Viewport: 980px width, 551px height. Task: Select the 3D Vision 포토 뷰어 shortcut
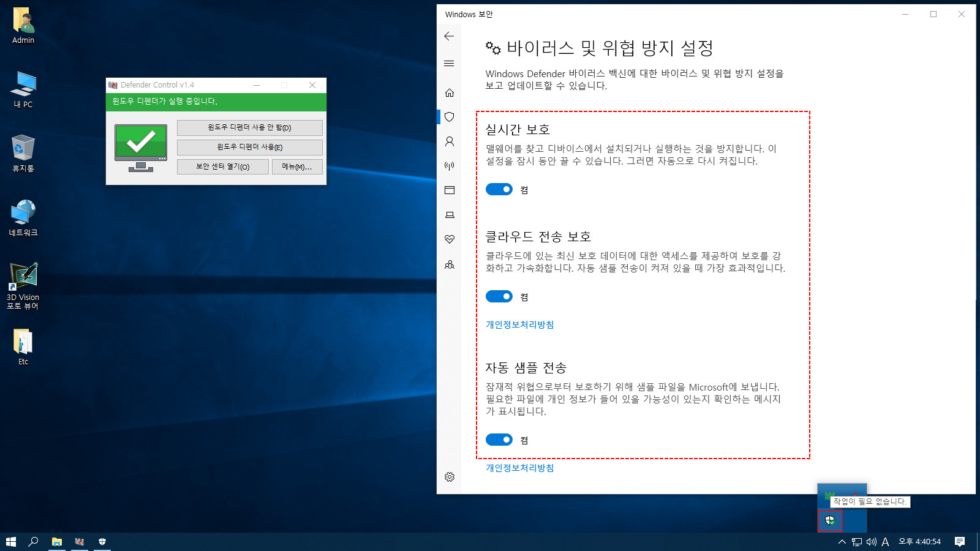tap(23, 286)
